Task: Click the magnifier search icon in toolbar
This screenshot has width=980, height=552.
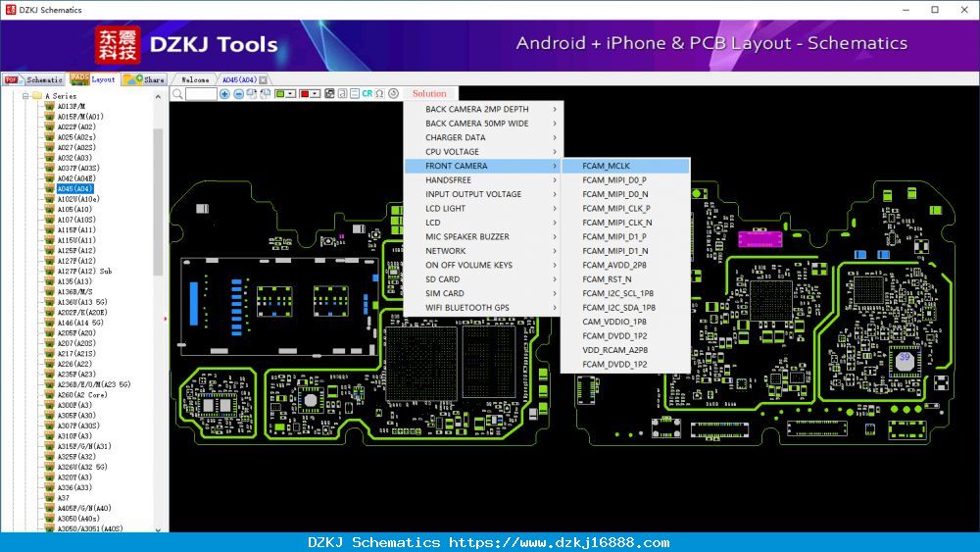Action: click(177, 94)
